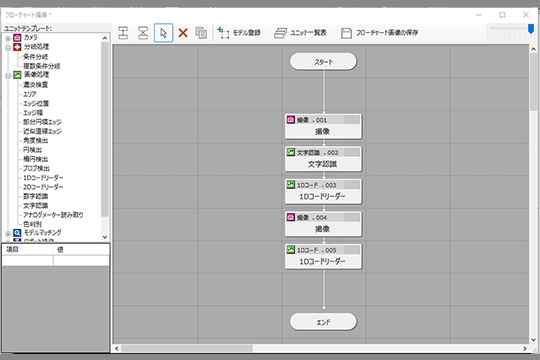Screen dimensions: 540x360
Task: Select 色判別 tree item
Action: pyautogui.click(x=32, y=224)
